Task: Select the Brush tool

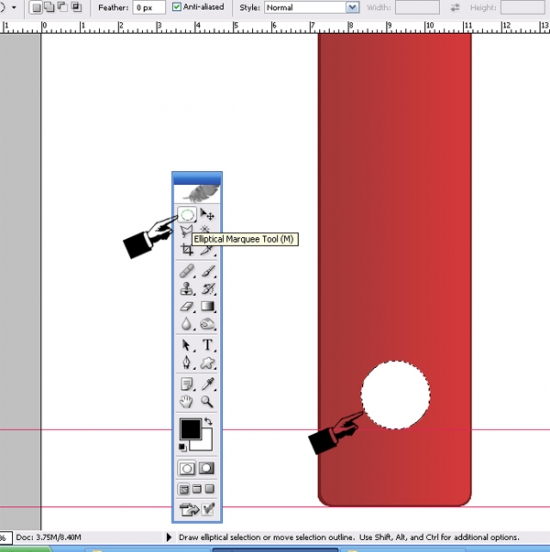Action: click(x=208, y=271)
